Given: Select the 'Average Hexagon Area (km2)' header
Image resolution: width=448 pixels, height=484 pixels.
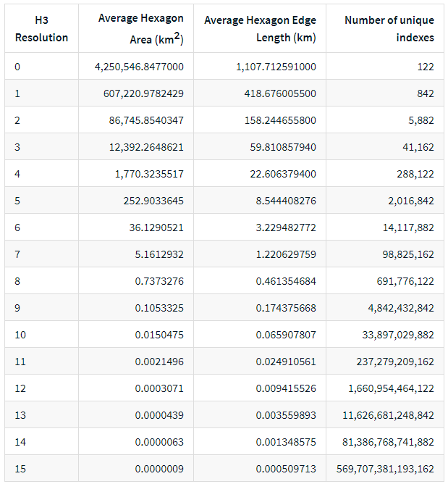Looking at the screenshot, I should pyautogui.click(x=141, y=29).
